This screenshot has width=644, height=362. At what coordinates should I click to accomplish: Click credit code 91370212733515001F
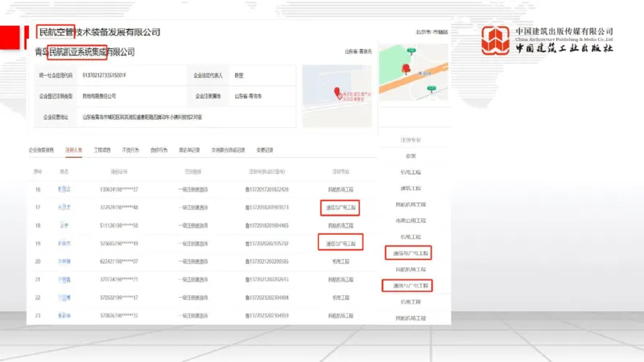(105, 76)
